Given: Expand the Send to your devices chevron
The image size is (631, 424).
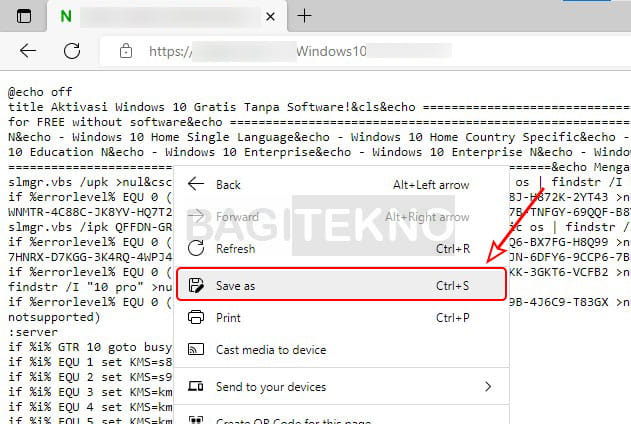Looking at the screenshot, I should pyautogui.click(x=488, y=386).
